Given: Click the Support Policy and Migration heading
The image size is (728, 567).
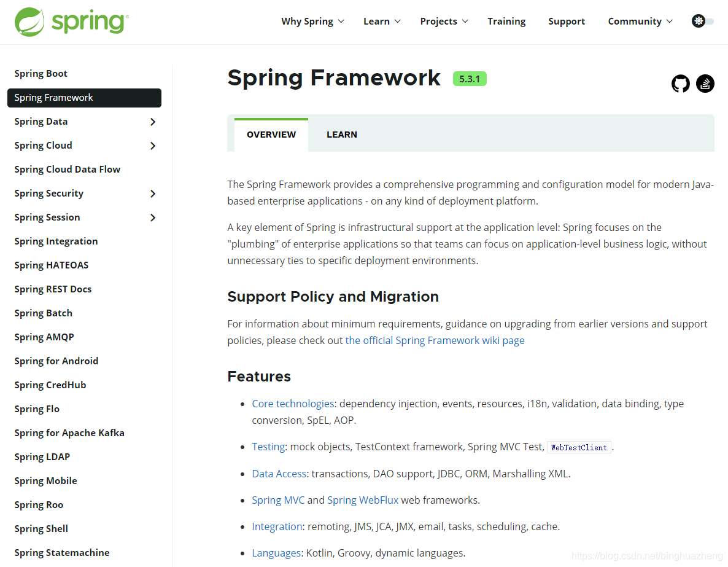Looking at the screenshot, I should coord(333,297).
